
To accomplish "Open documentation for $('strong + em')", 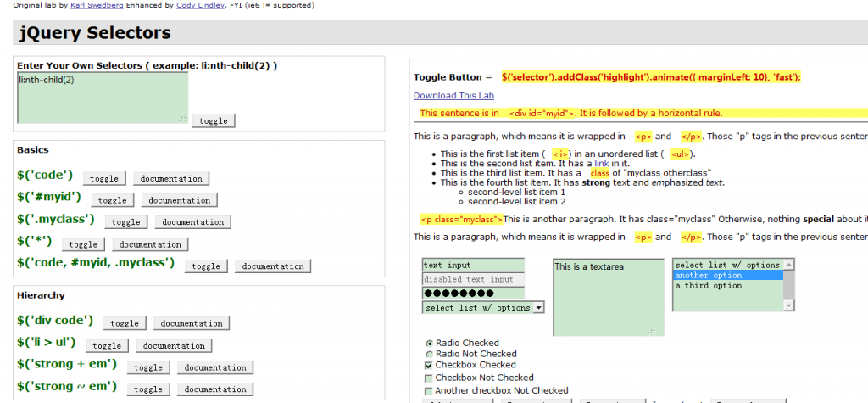I will pos(215,367).
